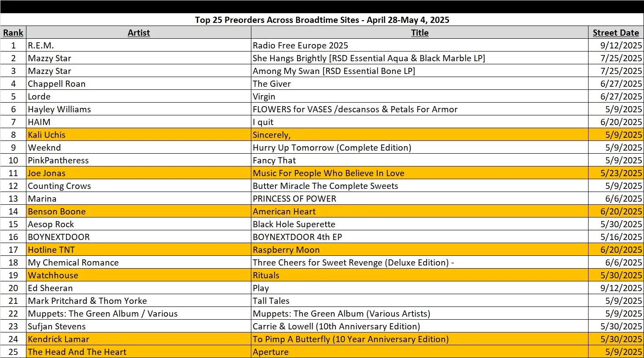Click the Sufjan Stevens artist cell
This screenshot has width=644, height=358.
tap(139, 326)
